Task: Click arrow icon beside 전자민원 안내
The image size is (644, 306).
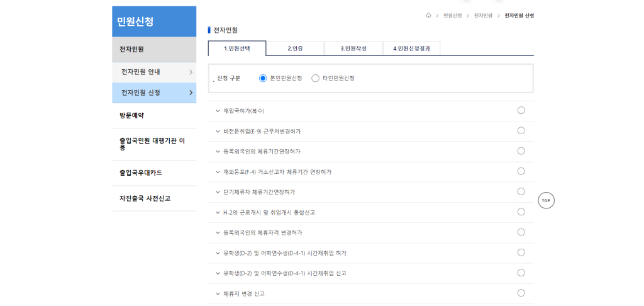Action: click(x=191, y=72)
